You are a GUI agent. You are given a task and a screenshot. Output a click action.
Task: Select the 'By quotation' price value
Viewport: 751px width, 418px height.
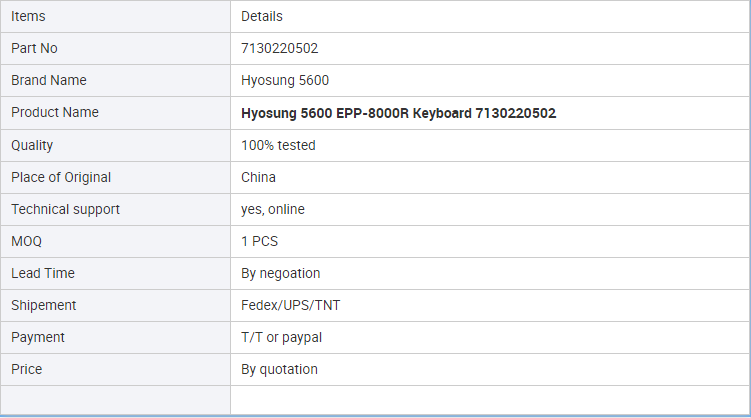click(x=279, y=369)
